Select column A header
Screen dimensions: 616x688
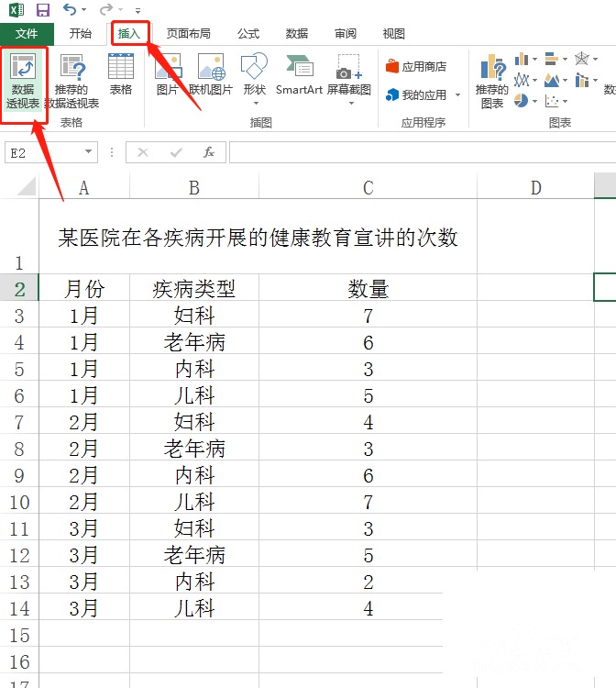[84, 187]
